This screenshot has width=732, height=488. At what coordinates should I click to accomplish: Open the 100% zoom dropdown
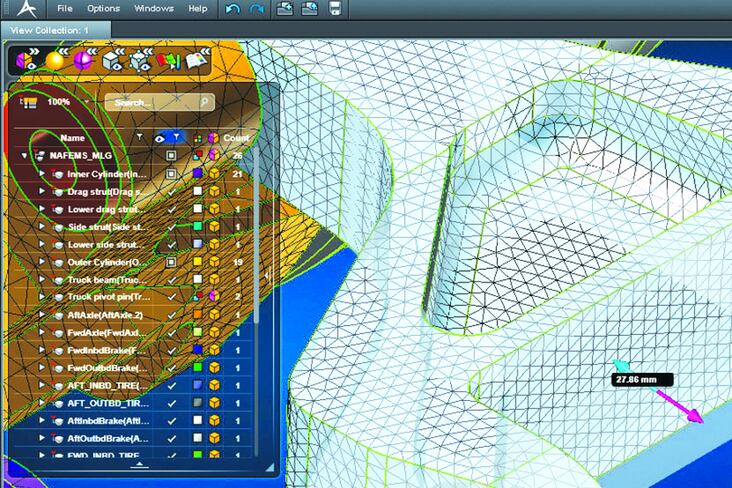pyautogui.click(x=86, y=102)
